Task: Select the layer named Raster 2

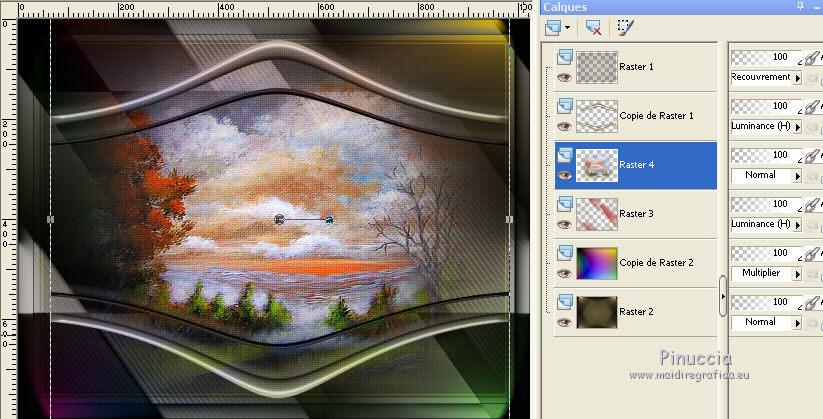Action: [636, 311]
